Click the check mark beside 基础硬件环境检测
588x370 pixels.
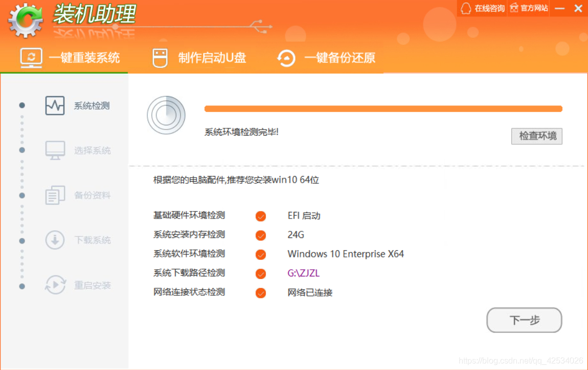pos(261,216)
